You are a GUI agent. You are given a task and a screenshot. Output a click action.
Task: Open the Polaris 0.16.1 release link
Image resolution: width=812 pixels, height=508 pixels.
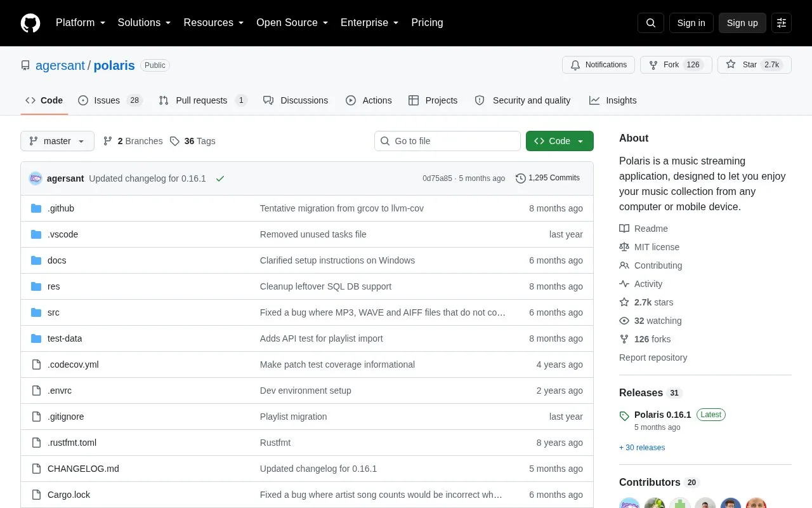(662, 415)
